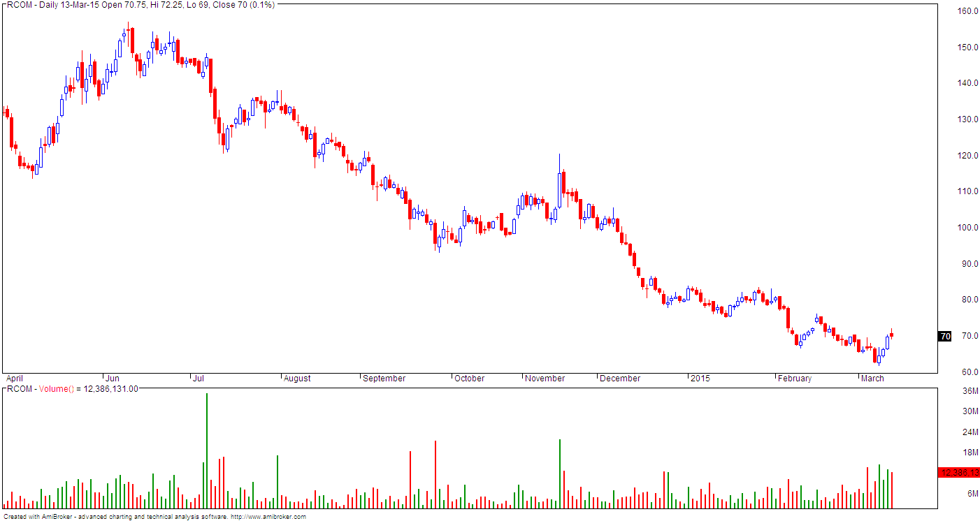
Task: Click the August month label
Action: (x=297, y=379)
